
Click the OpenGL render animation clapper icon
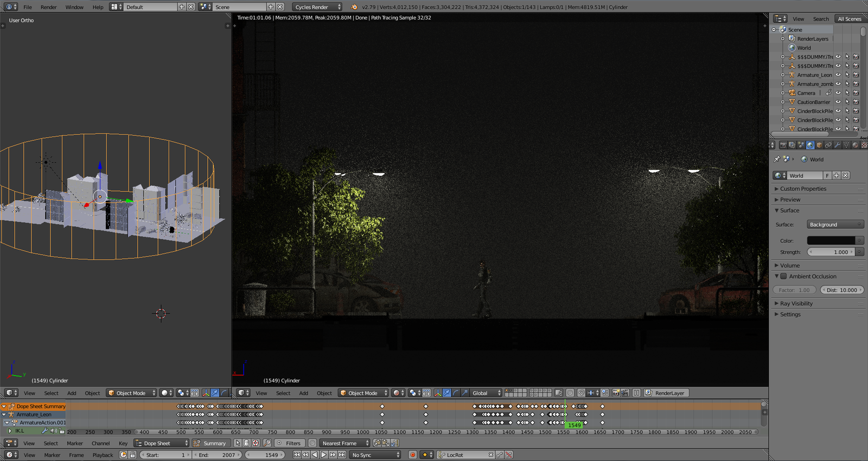[624, 393]
